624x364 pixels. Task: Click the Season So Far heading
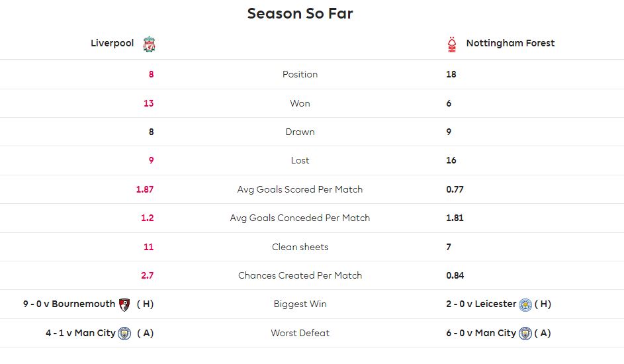coord(300,13)
